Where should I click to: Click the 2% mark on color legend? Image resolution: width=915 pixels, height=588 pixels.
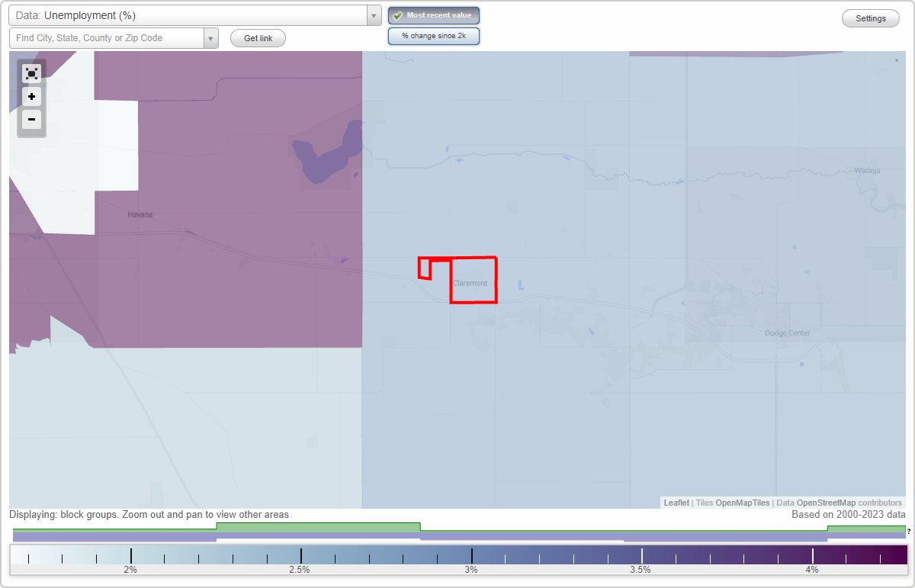point(130,569)
